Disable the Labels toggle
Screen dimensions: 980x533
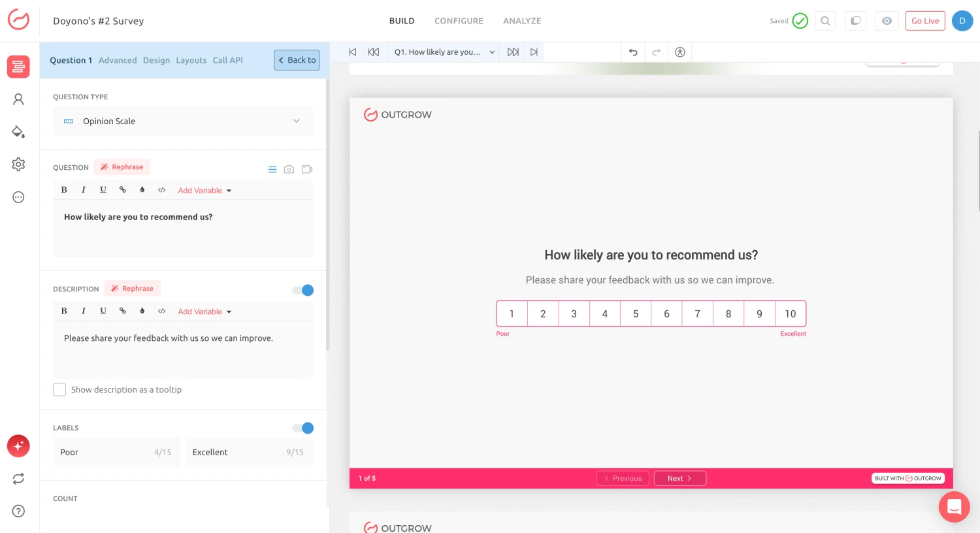tap(303, 428)
